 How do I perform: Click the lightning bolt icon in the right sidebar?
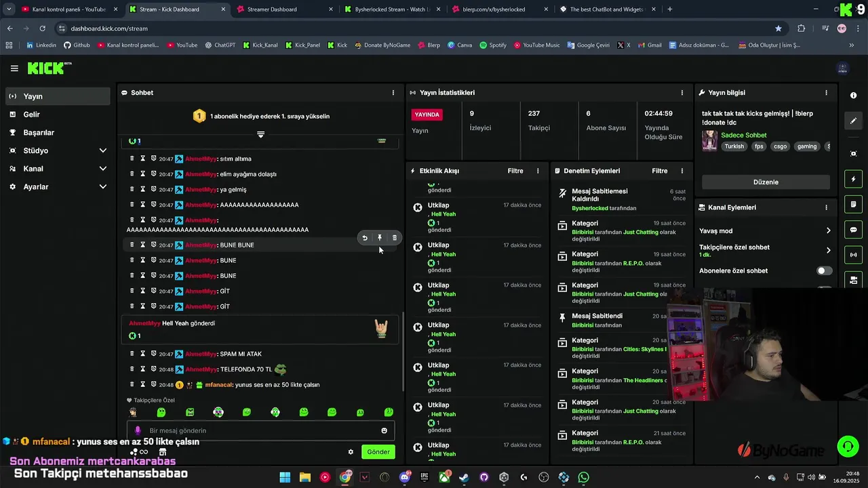pyautogui.click(x=853, y=179)
